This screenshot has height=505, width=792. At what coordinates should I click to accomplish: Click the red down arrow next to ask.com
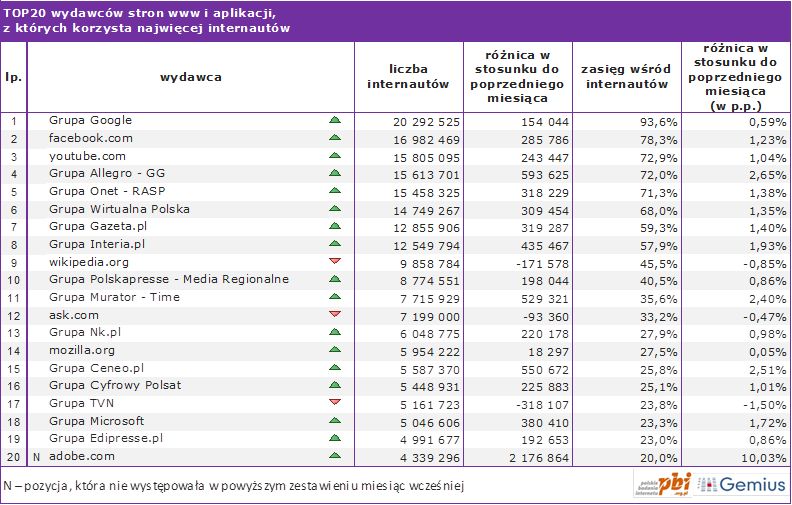(x=335, y=314)
